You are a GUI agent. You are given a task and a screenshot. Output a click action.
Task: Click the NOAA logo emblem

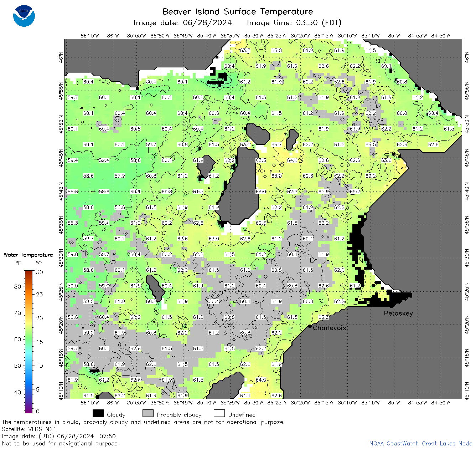pyautogui.click(x=24, y=16)
